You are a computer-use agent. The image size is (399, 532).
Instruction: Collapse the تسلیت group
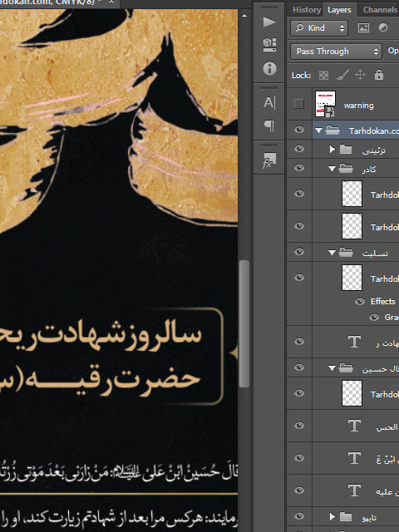tap(332, 253)
